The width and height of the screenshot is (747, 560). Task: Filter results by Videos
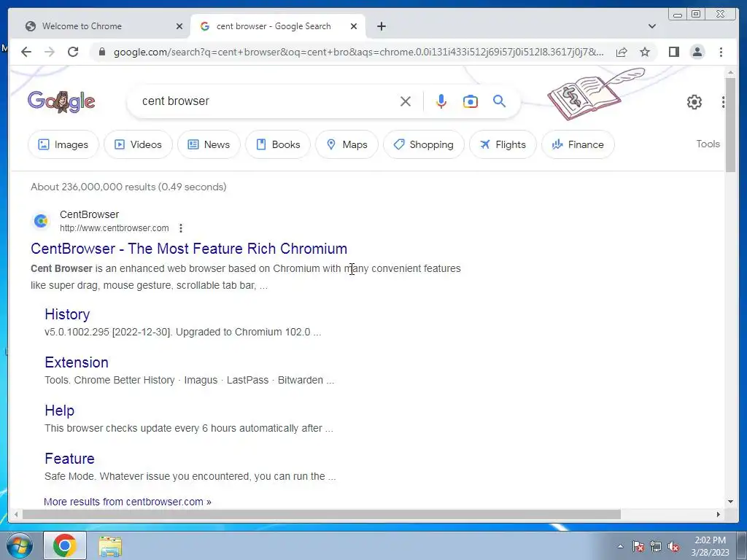pos(138,144)
